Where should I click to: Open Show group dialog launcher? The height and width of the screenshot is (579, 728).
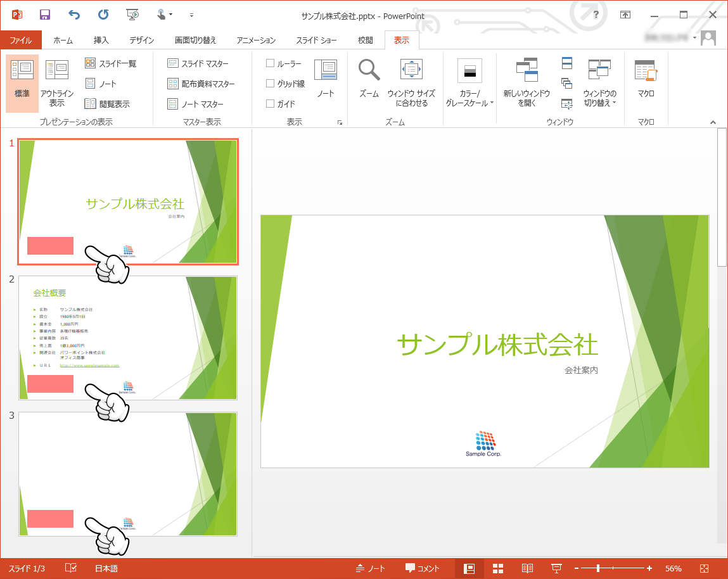[340, 123]
